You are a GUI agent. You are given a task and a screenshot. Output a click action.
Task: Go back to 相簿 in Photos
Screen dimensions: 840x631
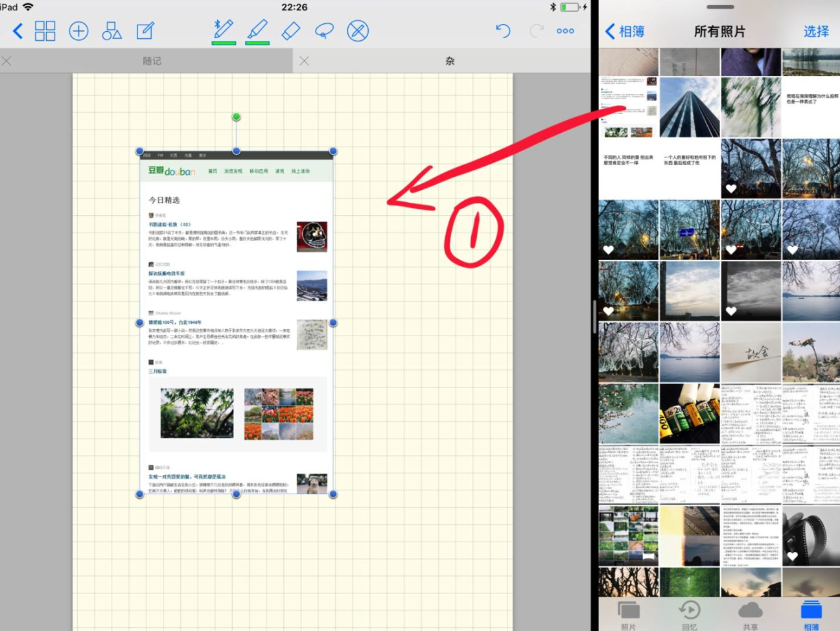coord(625,32)
